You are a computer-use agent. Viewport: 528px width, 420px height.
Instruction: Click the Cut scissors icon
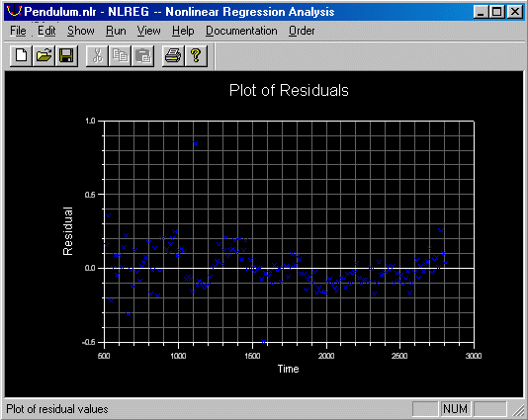(97, 55)
